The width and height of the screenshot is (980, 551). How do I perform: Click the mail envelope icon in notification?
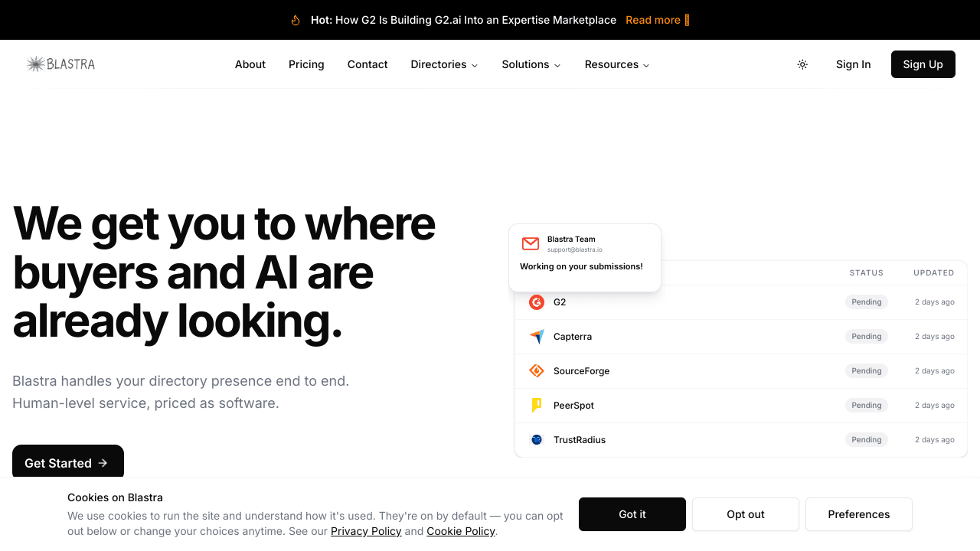click(531, 243)
